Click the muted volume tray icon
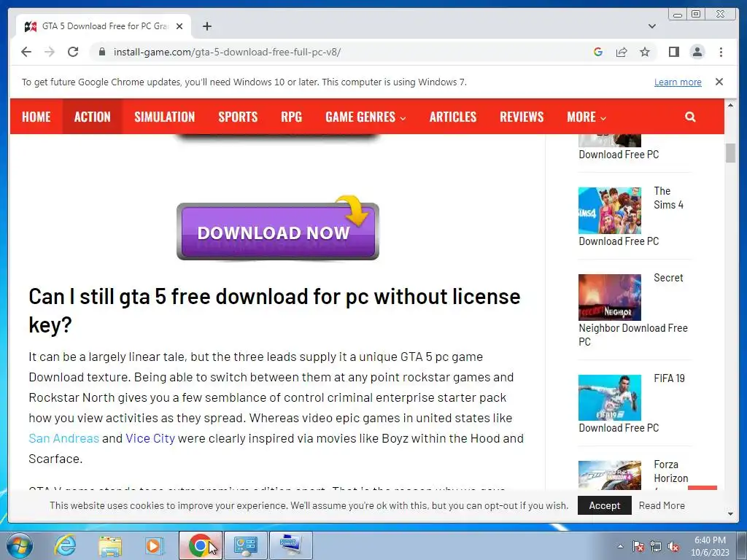The image size is (747, 560). pos(673,547)
